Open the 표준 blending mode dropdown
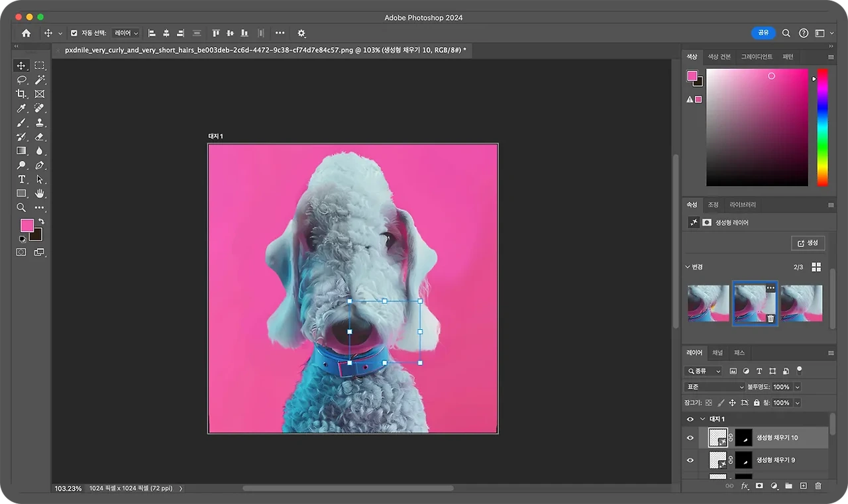This screenshot has height=504, width=848. click(x=715, y=387)
